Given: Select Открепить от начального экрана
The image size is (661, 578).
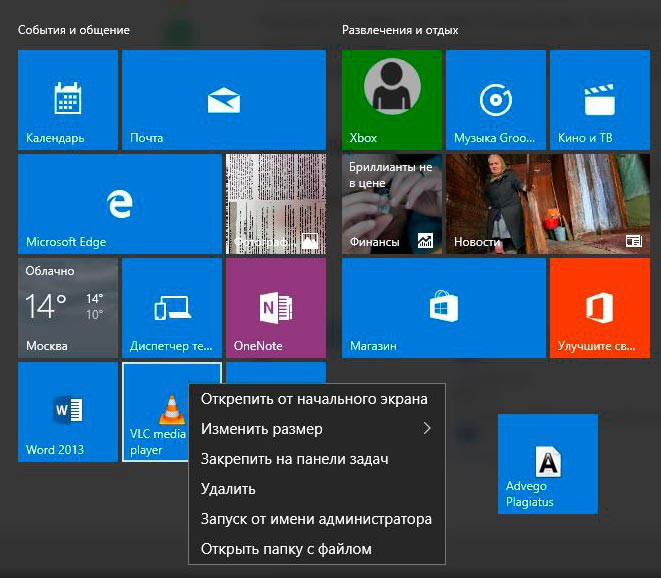Looking at the screenshot, I should (314, 399).
